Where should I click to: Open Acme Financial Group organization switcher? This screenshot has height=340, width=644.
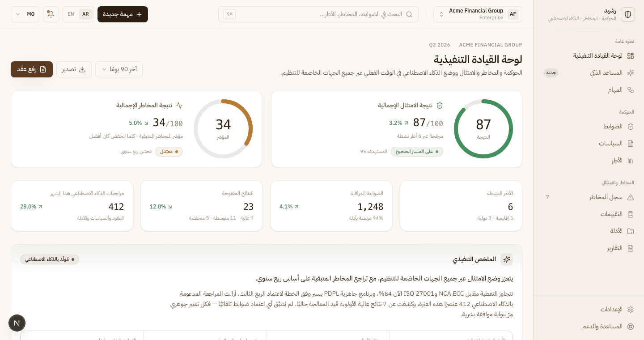click(478, 14)
